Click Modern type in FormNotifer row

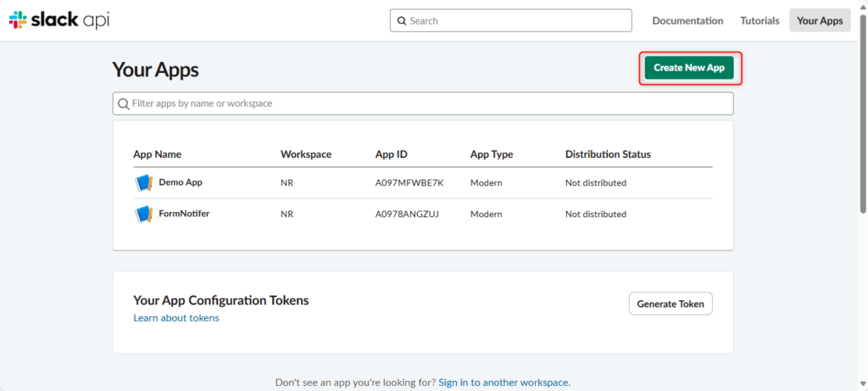[x=486, y=214]
